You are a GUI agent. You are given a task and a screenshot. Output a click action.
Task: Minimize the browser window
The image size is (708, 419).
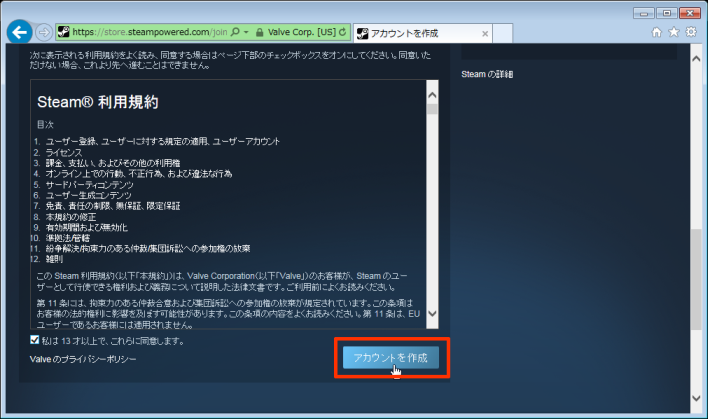(643, 13)
